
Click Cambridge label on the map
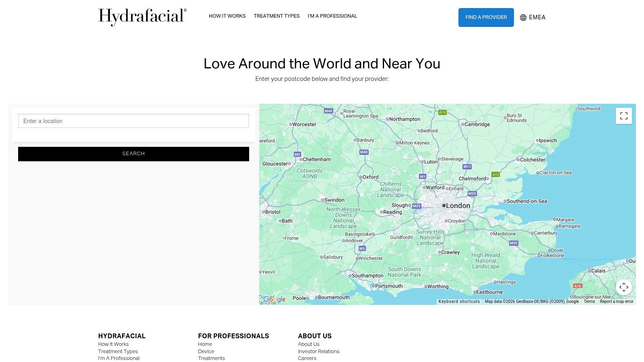(x=477, y=125)
